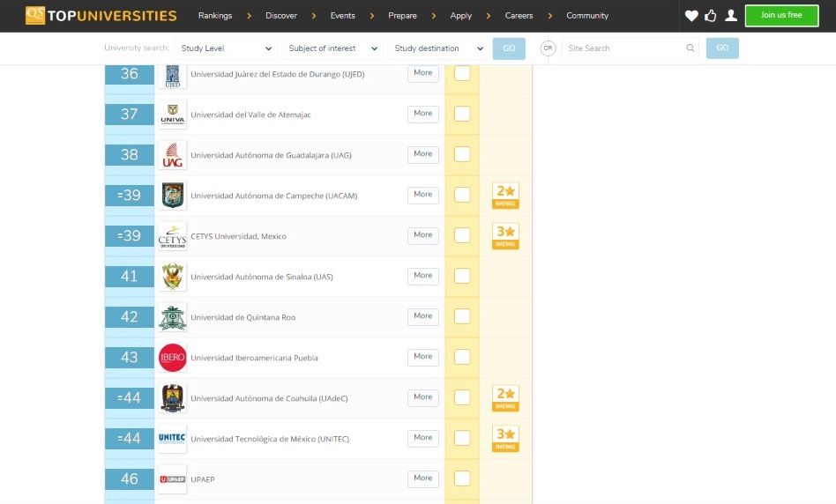Expand More for Universidad Autónoma de Sinaloa
Viewport: 836px width, 504px height.
(x=423, y=276)
